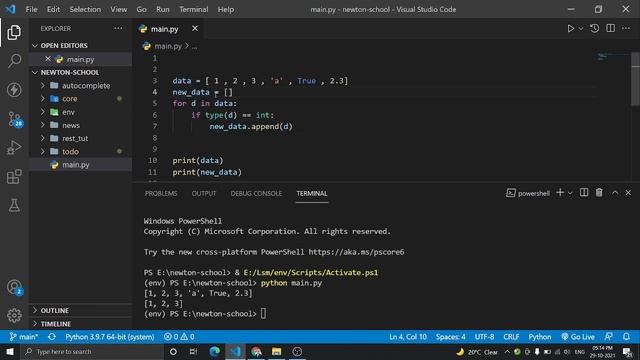The width and height of the screenshot is (640, 360).
Task: Click Ln 4, Col 10 position indicator
Action: click(407, 337)
